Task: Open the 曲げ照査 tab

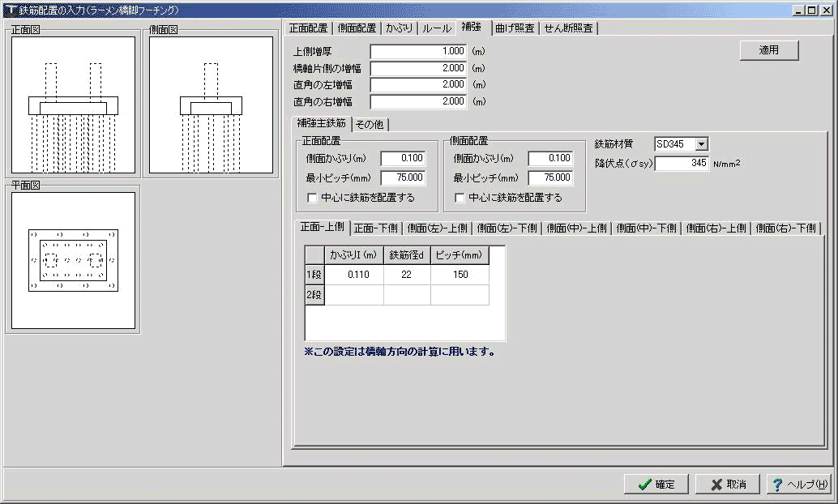Action: point(515,28)
